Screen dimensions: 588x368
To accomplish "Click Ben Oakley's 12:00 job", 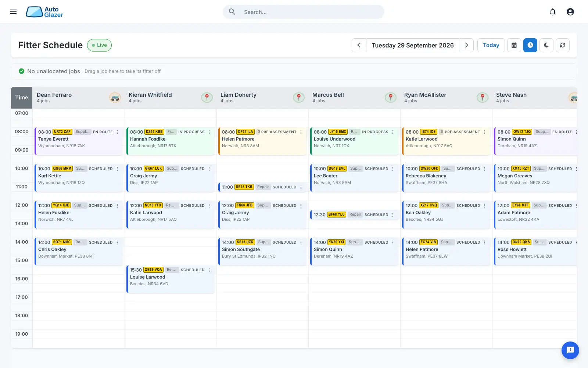I will pyautogui.click(x=446, y=215).
